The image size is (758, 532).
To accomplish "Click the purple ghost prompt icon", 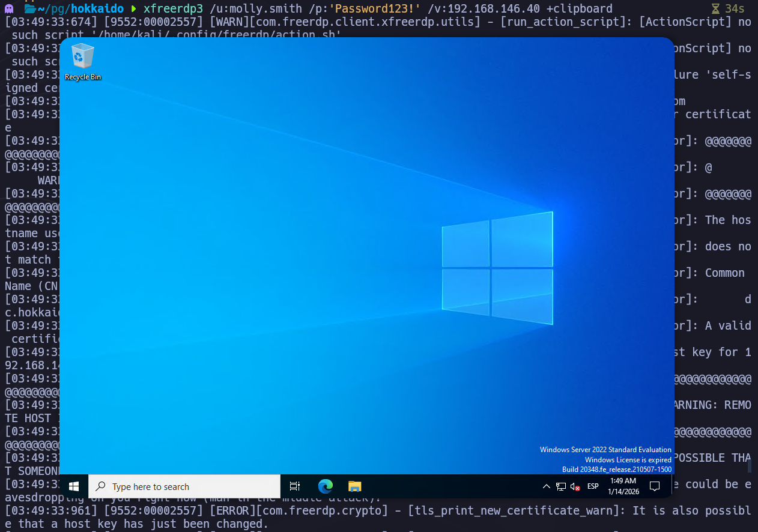I will click(x=9, y=8).
